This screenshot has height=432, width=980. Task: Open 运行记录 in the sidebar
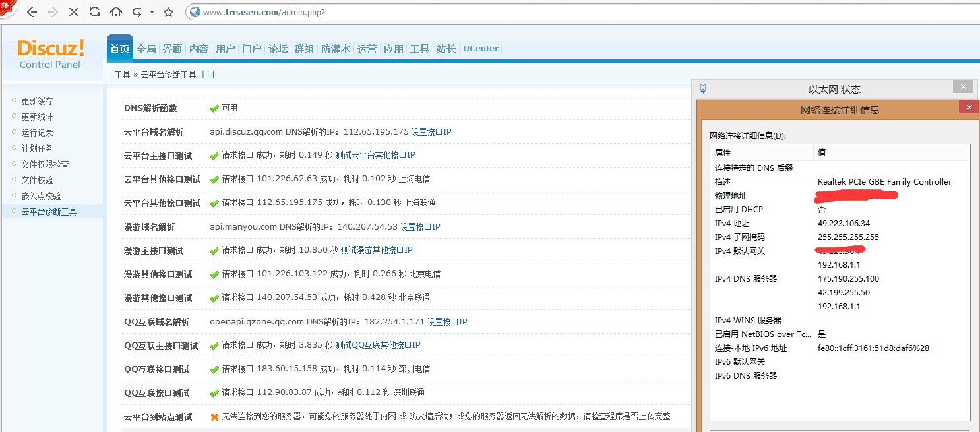click(x=37, y=133)
